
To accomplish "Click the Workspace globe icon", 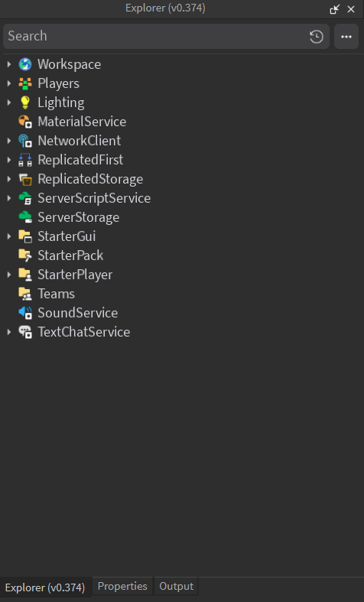I will [x=25, y=64].
